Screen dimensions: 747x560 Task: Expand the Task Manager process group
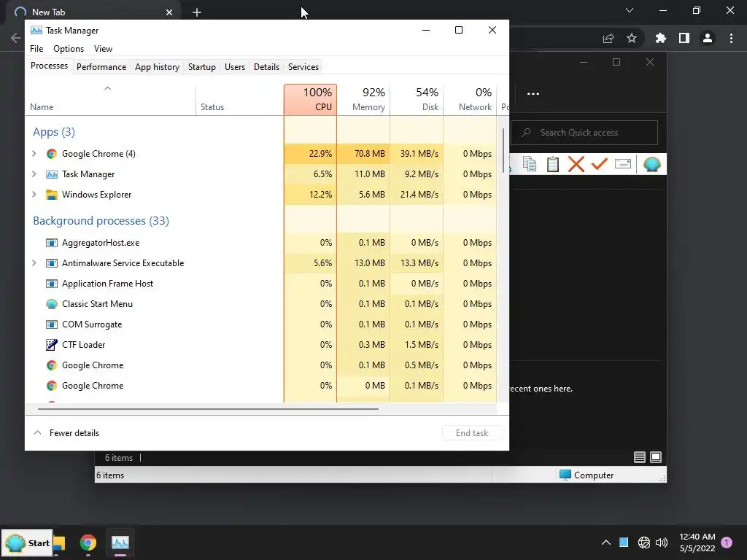click(34, 174)
